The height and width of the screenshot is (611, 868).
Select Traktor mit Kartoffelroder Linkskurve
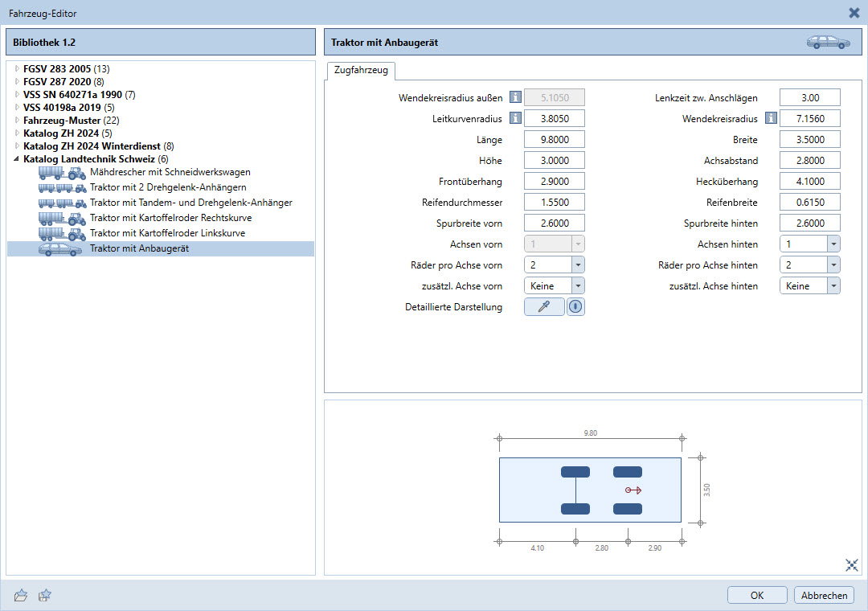coord(167,233)
